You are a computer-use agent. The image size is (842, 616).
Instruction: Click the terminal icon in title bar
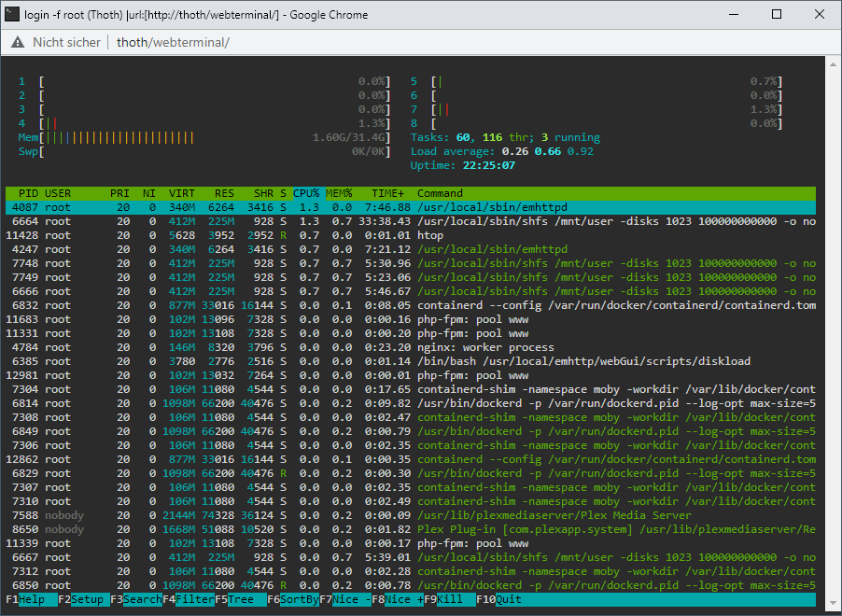[x=12, y=15]
